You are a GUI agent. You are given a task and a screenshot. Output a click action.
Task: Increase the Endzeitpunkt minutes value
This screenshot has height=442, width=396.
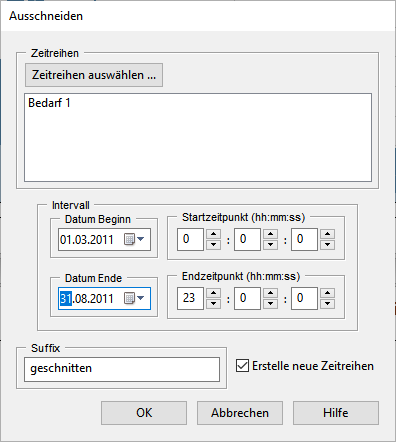coord(270,293)
